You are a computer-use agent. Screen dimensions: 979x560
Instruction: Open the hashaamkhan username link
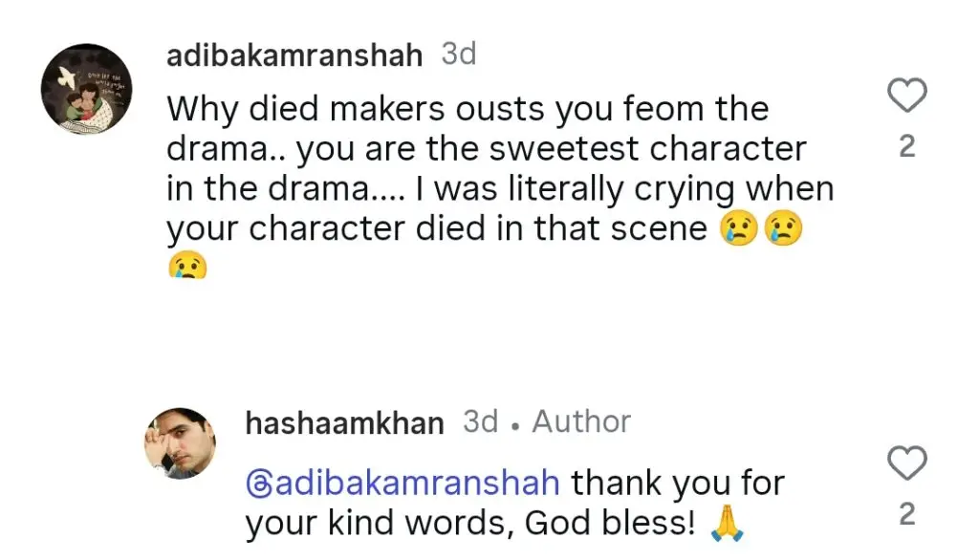coord(344,422)
